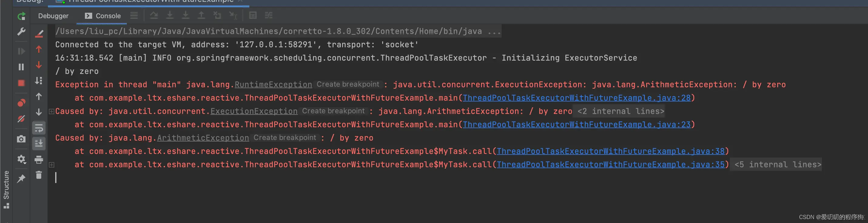This screenshot has height=223, width=868.
Task: Click the Run to Cursor toolbar icon
Action: pos(233,15)
